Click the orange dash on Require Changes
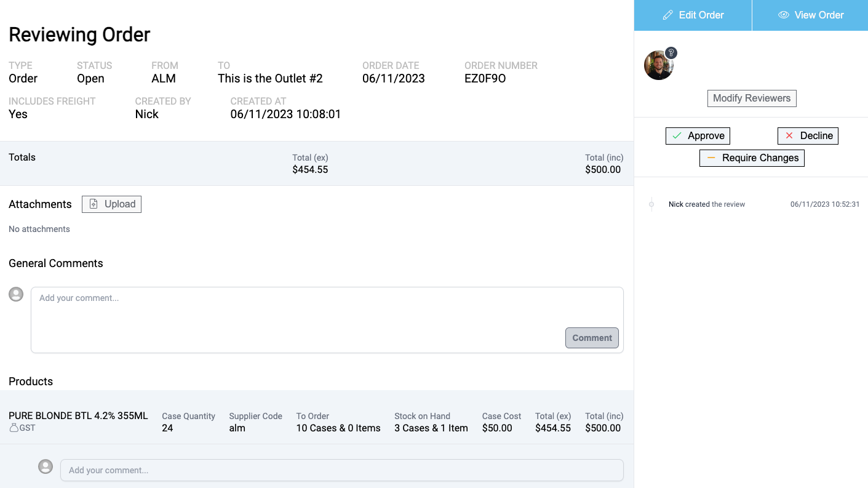Image resolution: width=868 pixels, height=488 pixels. click(x=711, y=158)
